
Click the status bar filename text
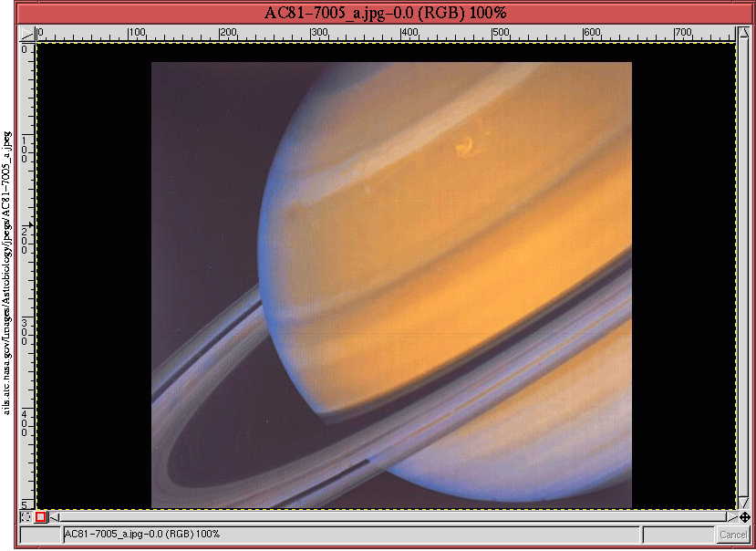point(141,535)
